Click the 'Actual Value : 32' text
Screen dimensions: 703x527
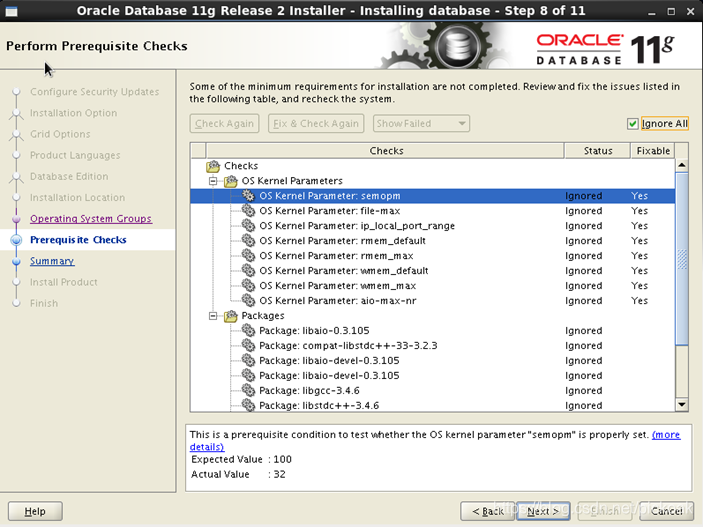click(238, 474)
